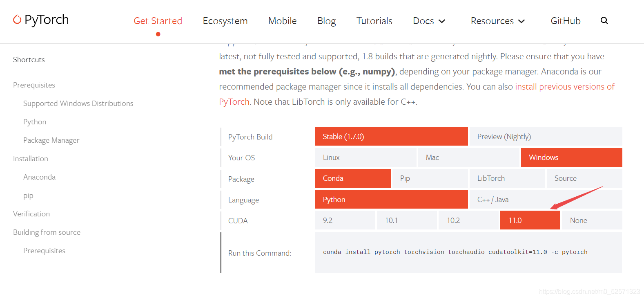644x299 pixels.
Task: Open the GitHub link in navbar
Action: pos(566,21)
